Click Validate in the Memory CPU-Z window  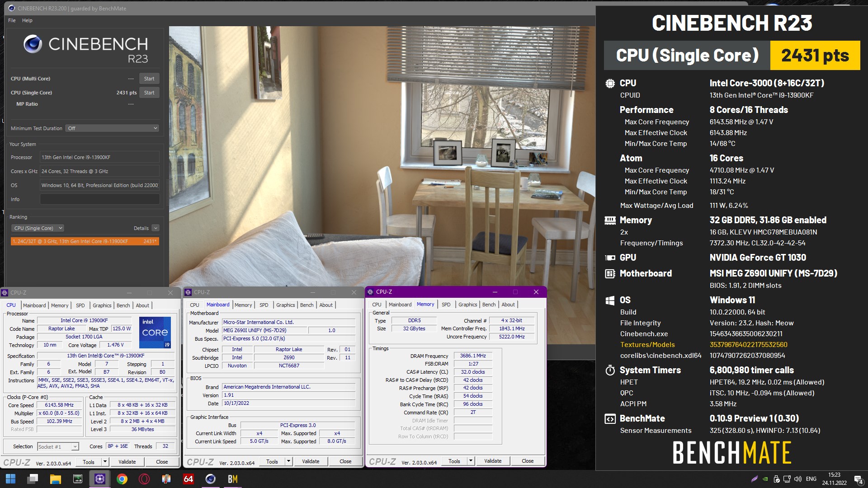pyautogui.click(x=493, y=461)
